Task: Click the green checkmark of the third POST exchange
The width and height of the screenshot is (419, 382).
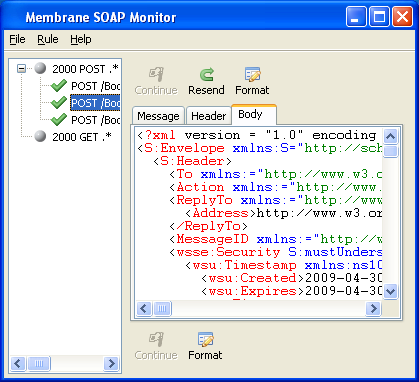Action: [59, 119]
